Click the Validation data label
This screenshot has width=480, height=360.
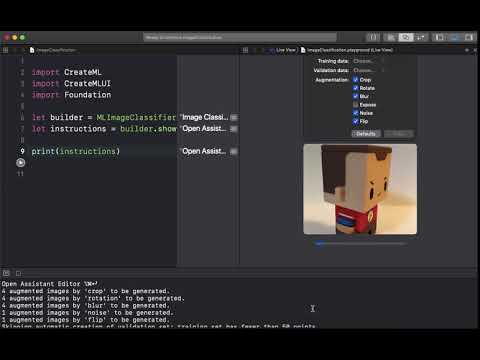(331, 70)
